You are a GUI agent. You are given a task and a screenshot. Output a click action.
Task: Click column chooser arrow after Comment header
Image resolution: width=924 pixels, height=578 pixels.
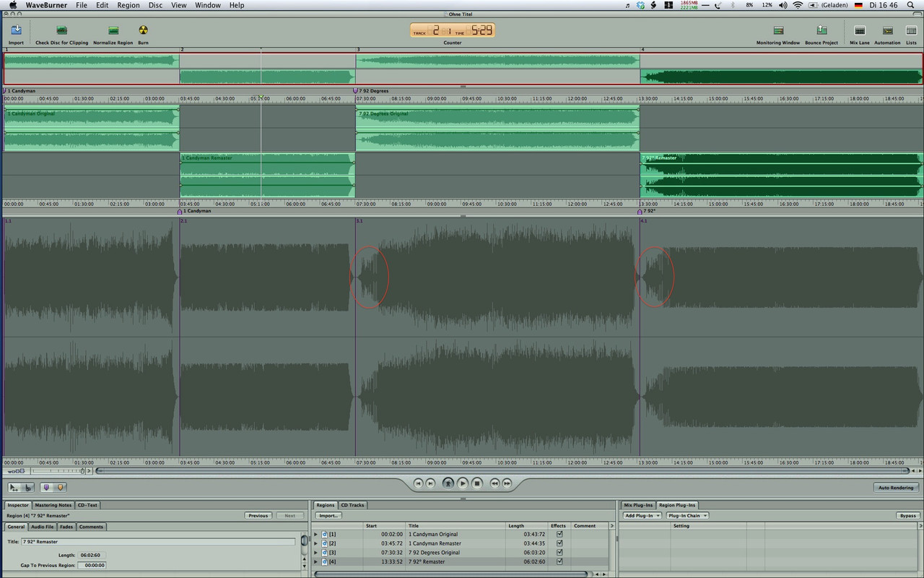[612, 526]
